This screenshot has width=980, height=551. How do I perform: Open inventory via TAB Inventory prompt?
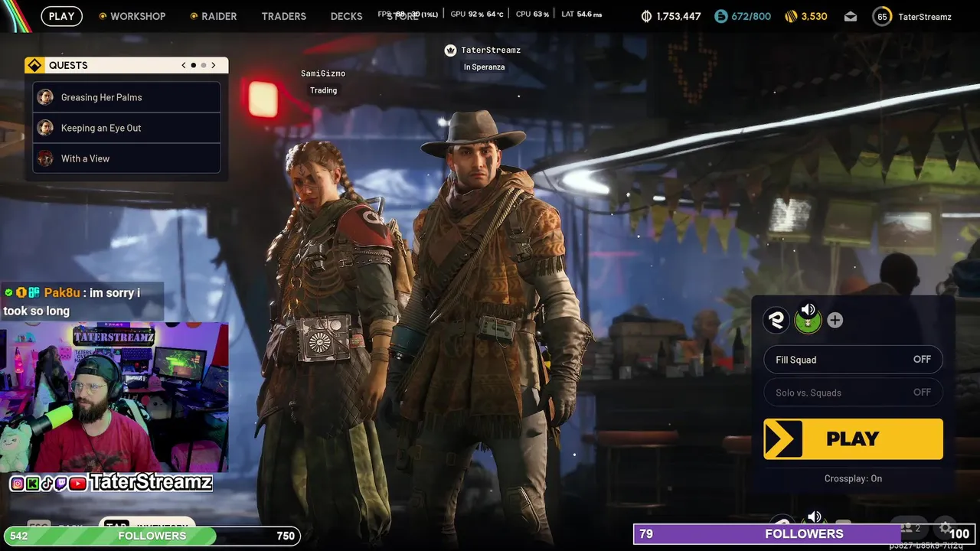(x=145, y=524)
